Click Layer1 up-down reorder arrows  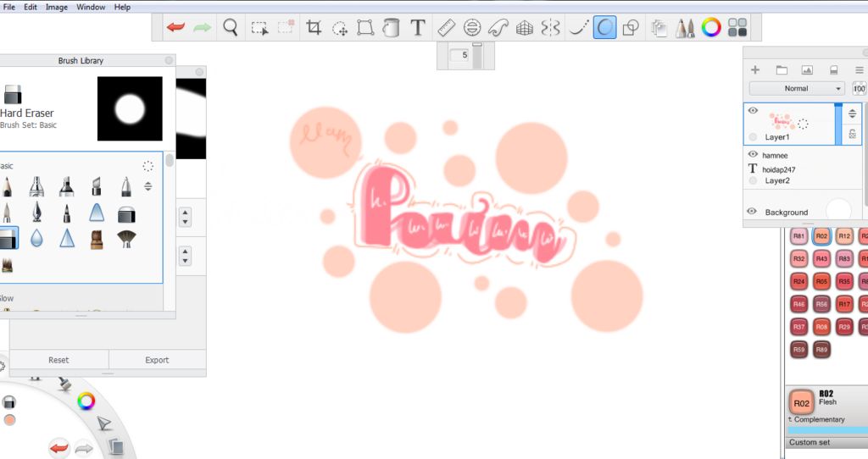click(853, 113)
